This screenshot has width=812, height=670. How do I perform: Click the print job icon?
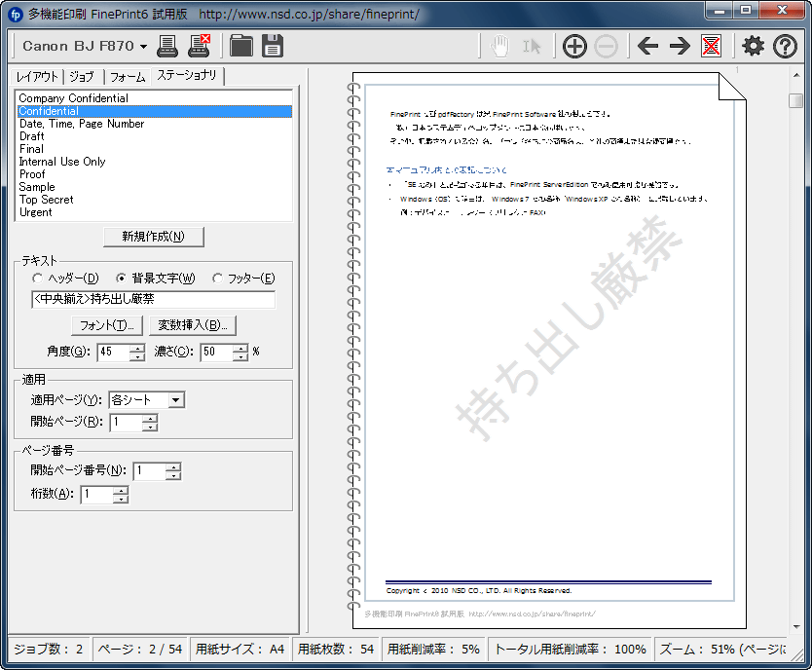[167, 46]
